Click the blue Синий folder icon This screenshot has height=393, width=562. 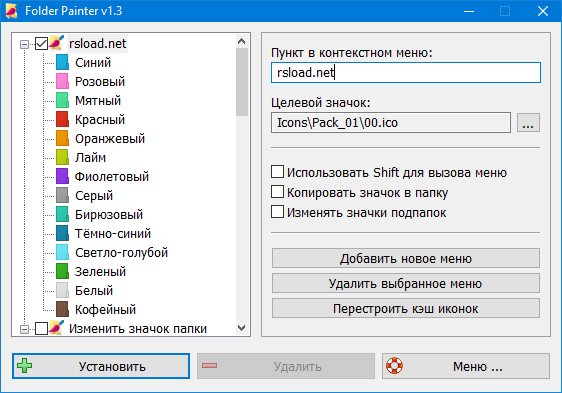[62, 62]
